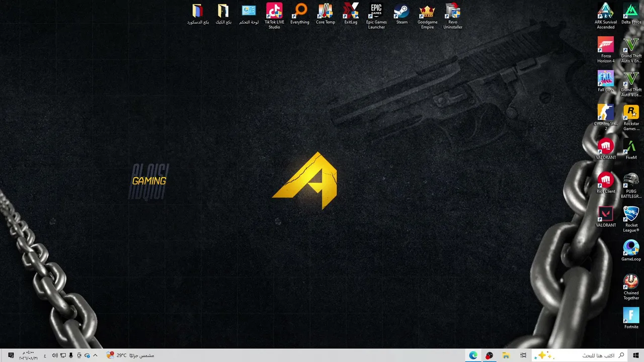Expand the hidden system tray icons

(x=95, y=355)
